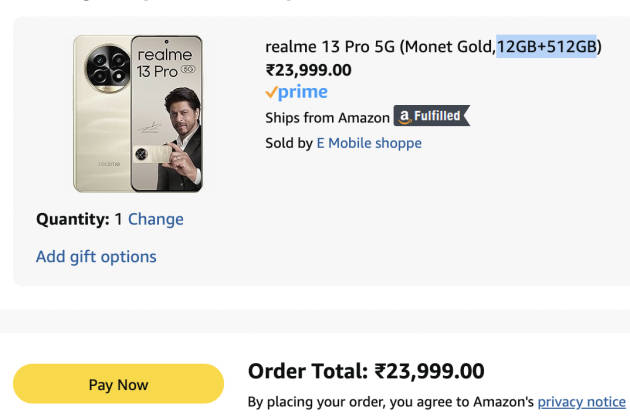
Task: Click the Order Total amount
Action: click(430, 372)
